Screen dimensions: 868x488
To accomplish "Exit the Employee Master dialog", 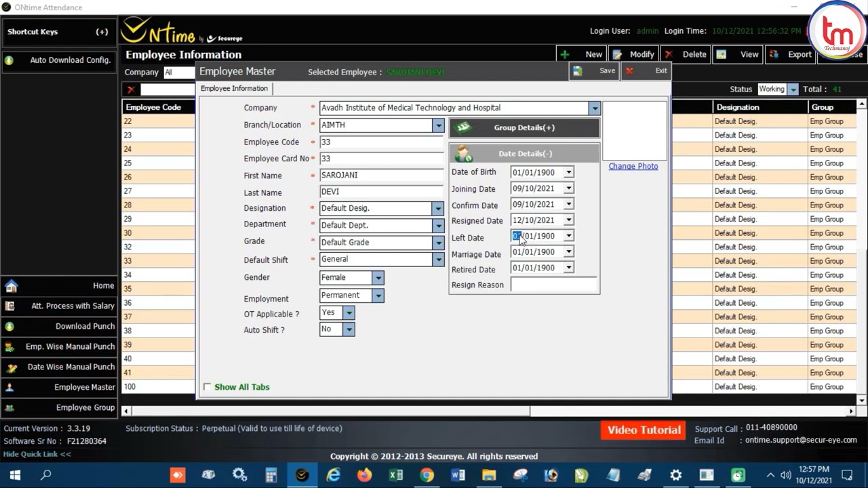I will click(647, 71).
